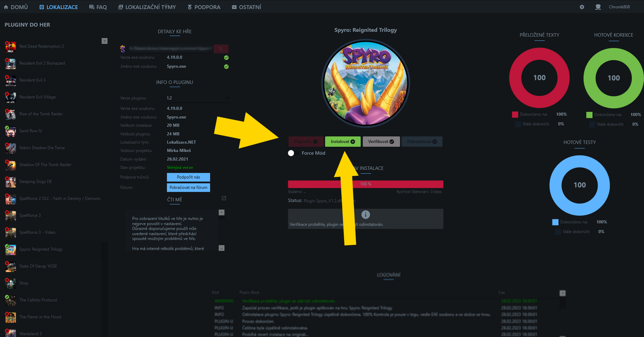Pop out the ČTI MĚ readme
This screenshot has height=337, width=644.
224,198
